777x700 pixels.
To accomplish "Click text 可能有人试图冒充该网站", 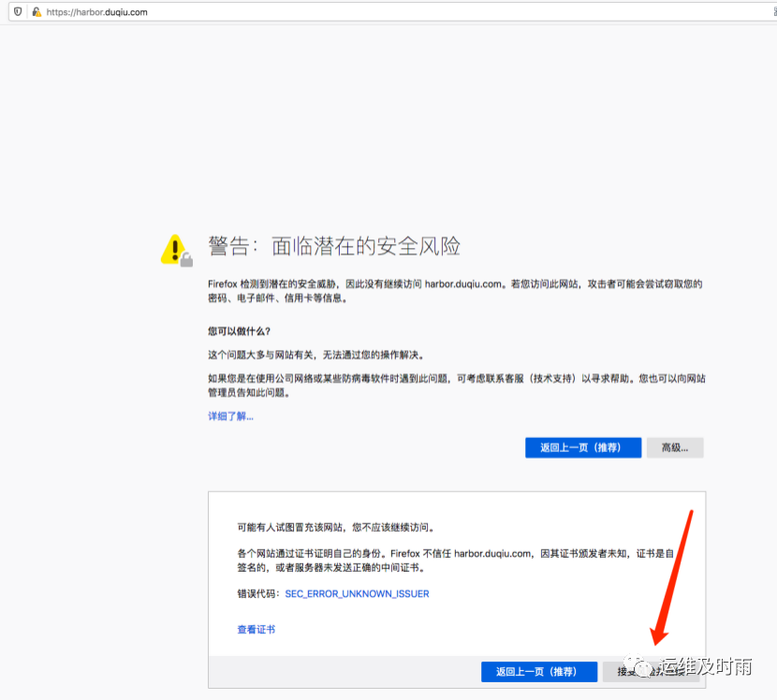I will point(289,527).
